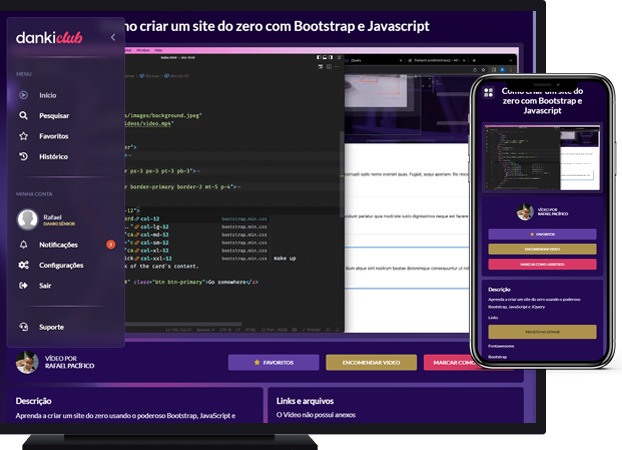Click the Suporte headset icon
Viewport: 622px width, 450px height.
point(23,327)
